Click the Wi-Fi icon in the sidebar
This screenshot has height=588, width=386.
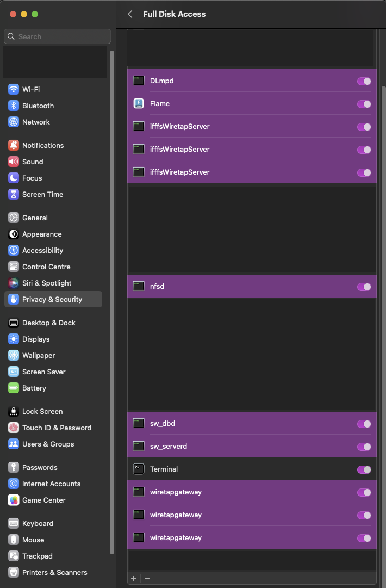[13, 89]
